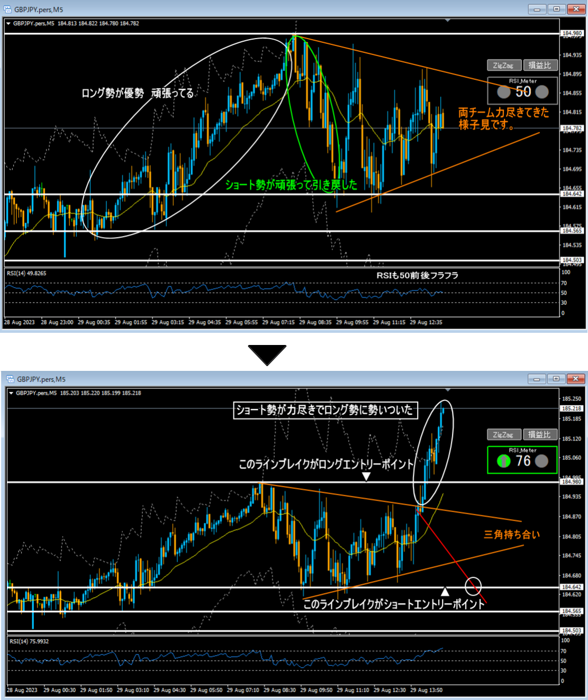Click the 185.218 current price label
Viewport: 588px width, 700px height.
click(x=572, y=408)
